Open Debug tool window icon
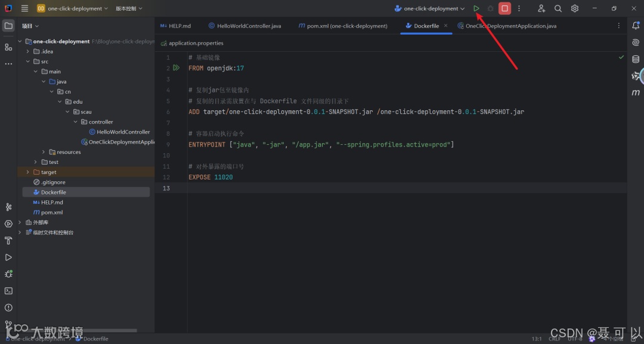The height and width of the screenshot is (344, 644). pos(8,274)
